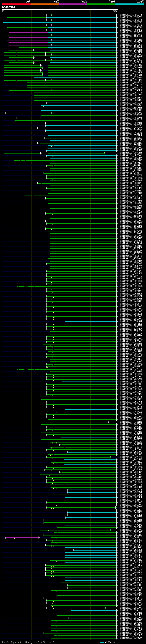Select hit label UniRef100_Q5CXY3
The image size is (146, 644).
[131, 490]
